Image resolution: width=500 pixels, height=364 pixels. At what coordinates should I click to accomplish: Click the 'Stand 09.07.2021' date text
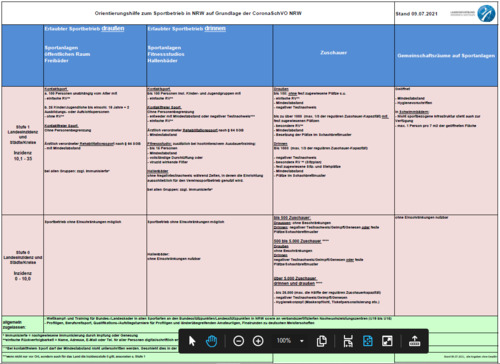(x=416, y=14)
